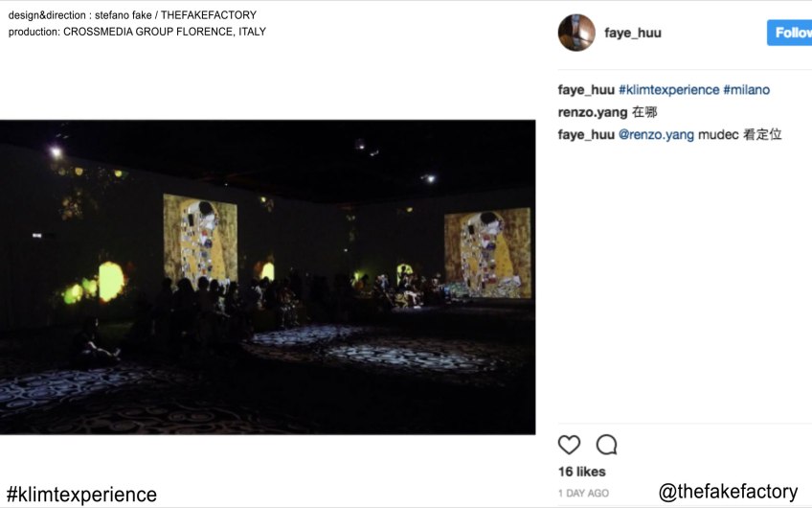Viewport: 812px width, 508px height.
Task: View the 16 likes list
Action: pos(581,472)
